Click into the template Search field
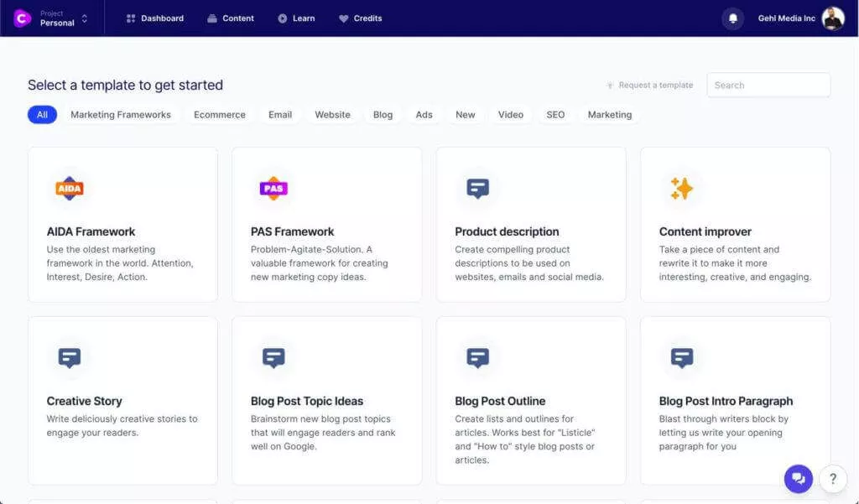Viewport: 859px width, 504px height. 768,85
